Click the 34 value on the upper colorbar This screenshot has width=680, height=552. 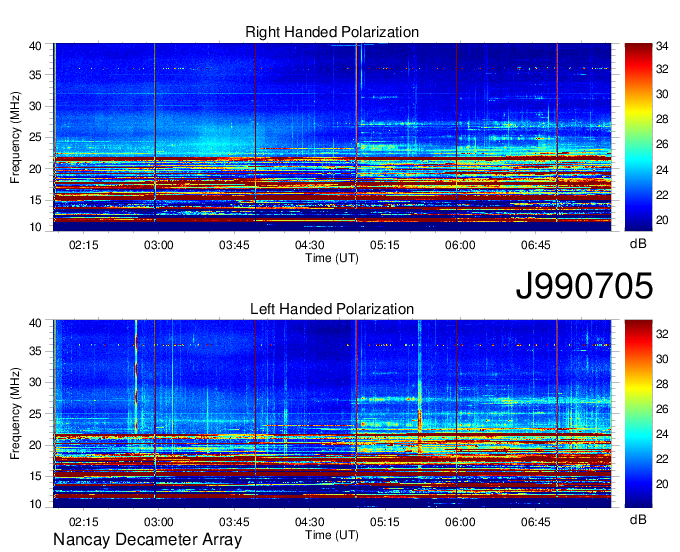662,46
